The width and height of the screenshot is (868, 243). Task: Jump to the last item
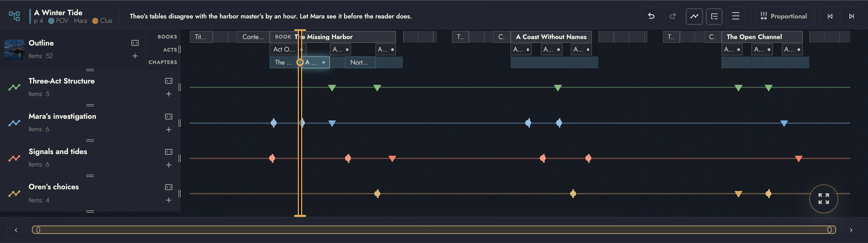(x=851, y=16)
